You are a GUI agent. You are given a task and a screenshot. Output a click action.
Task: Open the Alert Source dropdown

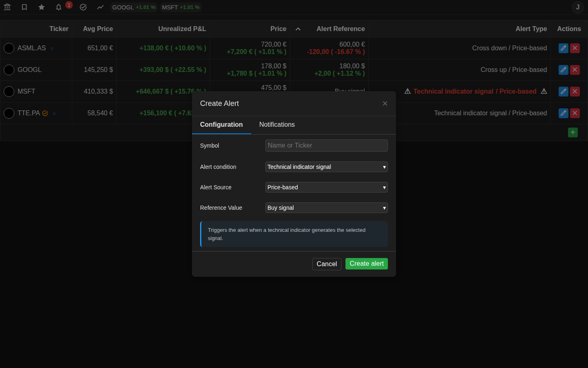click(x=327, y=187)
